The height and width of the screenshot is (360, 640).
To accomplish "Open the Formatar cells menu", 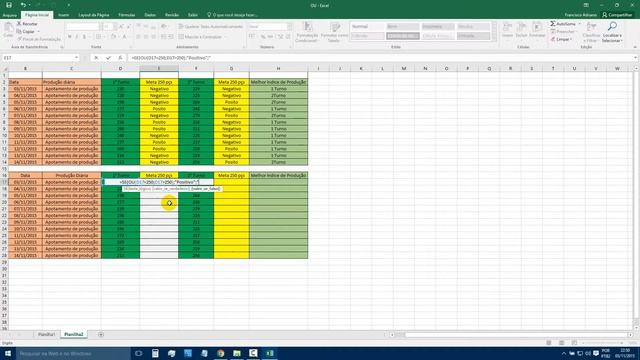I will click(537, 30).
